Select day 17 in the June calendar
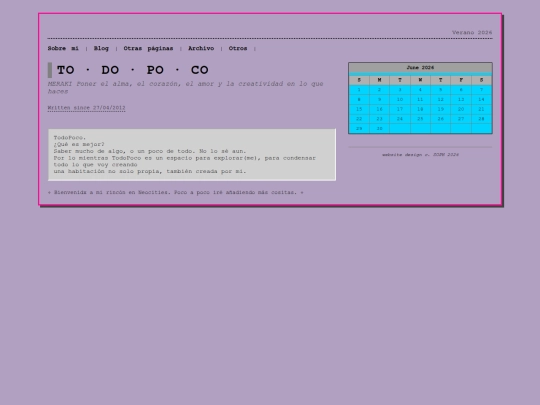This screenshot has width=540, height=405. click(400, 109)
